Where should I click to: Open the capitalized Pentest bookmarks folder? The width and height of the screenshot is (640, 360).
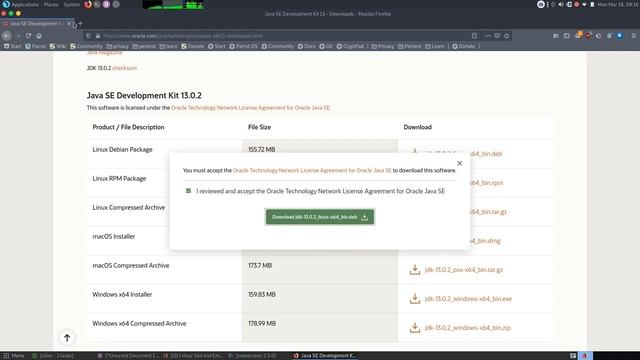pos(409,46)
